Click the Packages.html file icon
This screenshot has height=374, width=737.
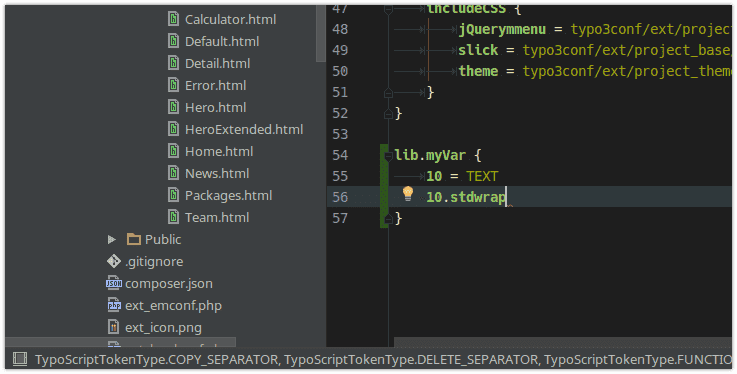tap(173, 195)
